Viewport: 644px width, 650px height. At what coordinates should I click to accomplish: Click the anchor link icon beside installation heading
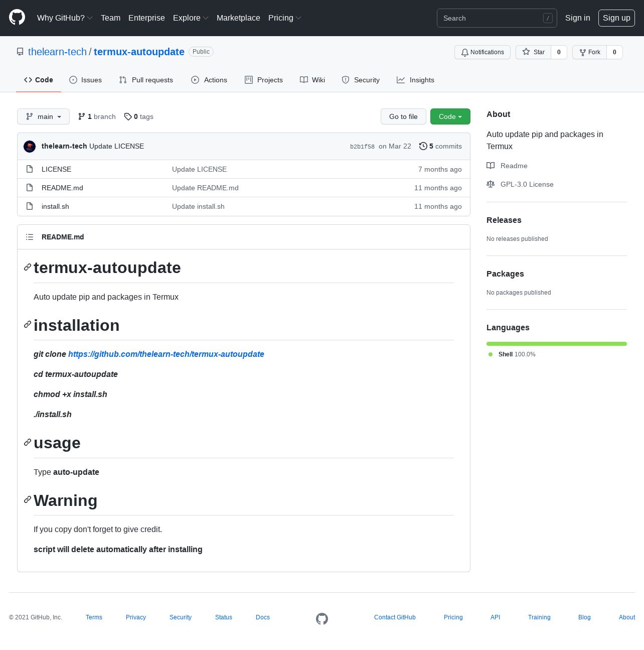click(x=28, y=324)
